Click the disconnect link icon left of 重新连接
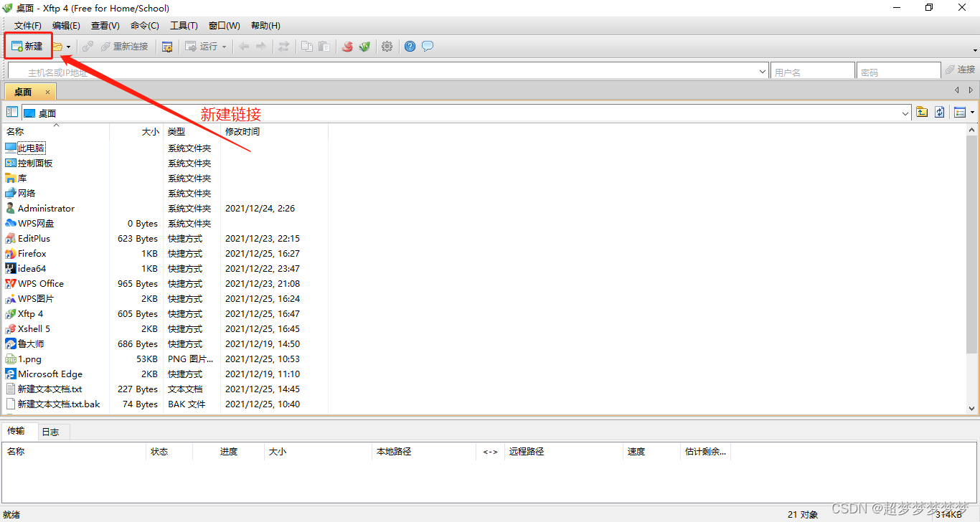The height and width of the screenshot is (522, 980). point(88,47)
